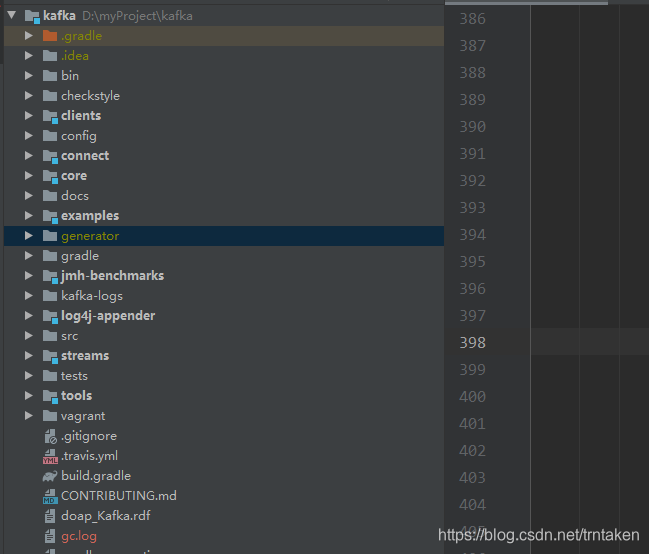Expand the docs folder arrow
The width and height of the screenshot is (649, 554).
click(29, 195)
